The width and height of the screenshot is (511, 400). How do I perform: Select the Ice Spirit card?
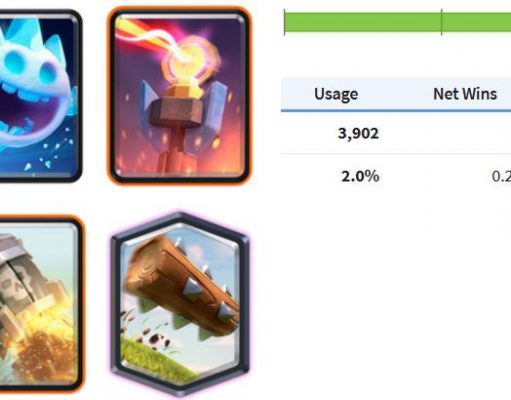coord(40,96)
